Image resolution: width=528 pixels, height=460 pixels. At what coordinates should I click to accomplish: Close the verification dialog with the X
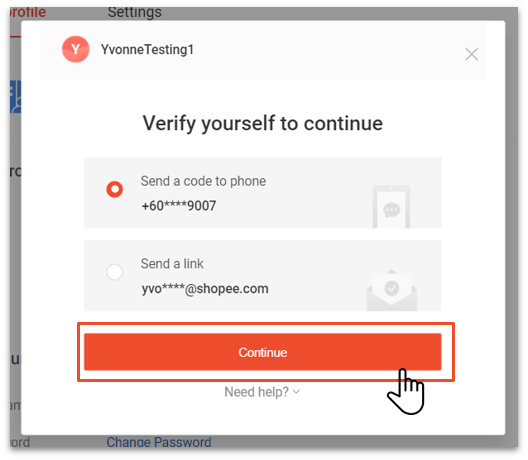471,54
